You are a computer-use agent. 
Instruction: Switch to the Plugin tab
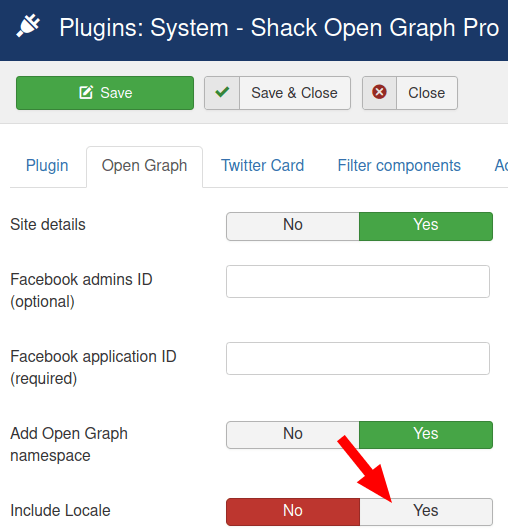pyautogui.click(x=47, y=166)
